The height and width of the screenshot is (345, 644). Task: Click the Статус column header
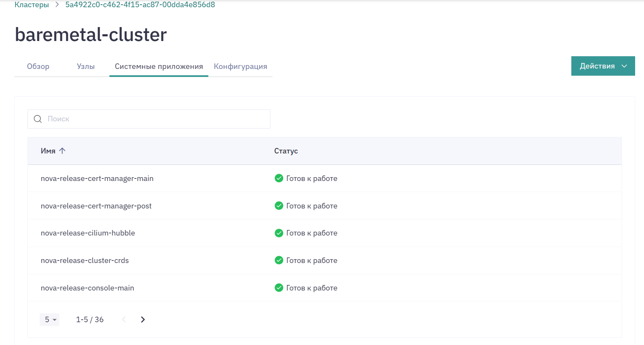coord(286,151)
